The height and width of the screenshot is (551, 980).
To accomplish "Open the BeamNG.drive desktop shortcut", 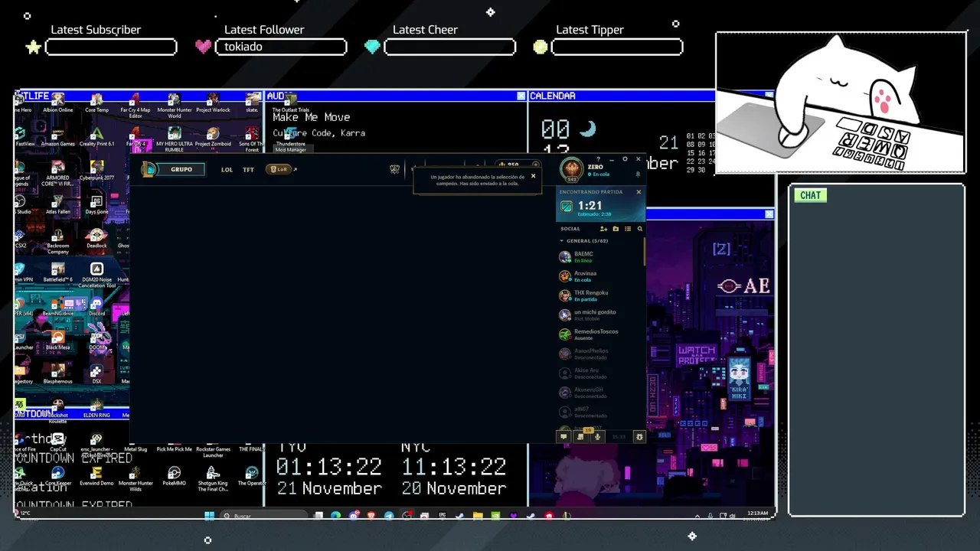I will pyautogui.click(x=57, y=305).
